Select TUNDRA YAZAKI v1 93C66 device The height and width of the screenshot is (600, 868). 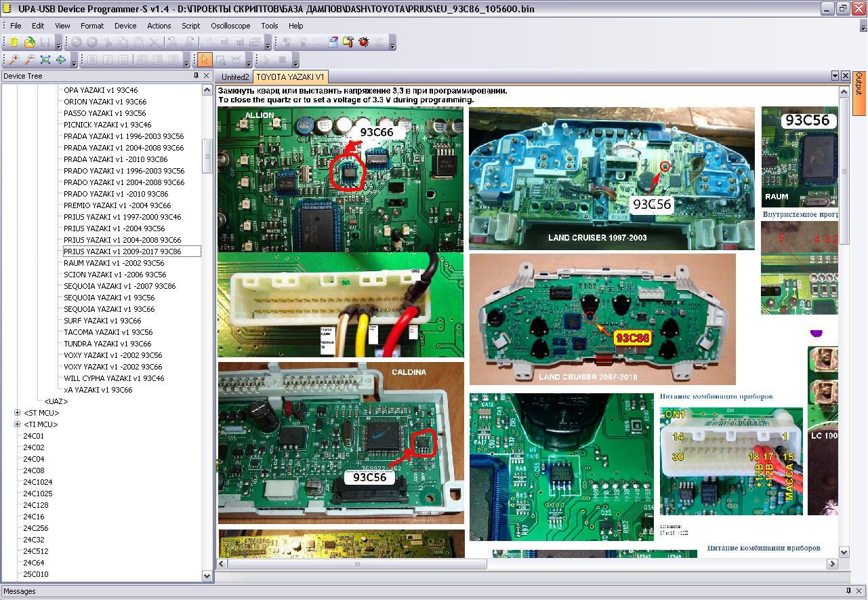click(x=107, y=344)
